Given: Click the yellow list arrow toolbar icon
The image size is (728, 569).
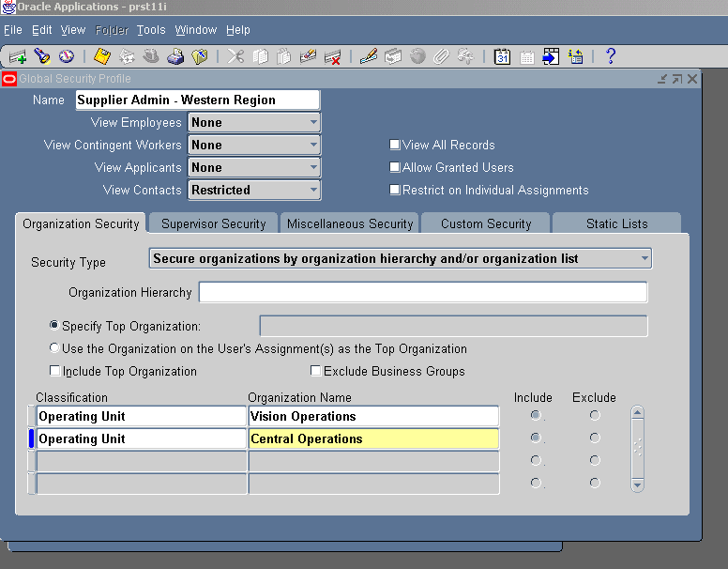Looking at the screenshot, I should coord(575,56).
